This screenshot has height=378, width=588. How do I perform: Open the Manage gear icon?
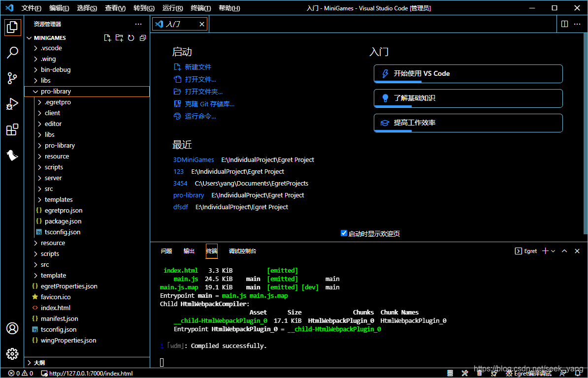point(12,354)
